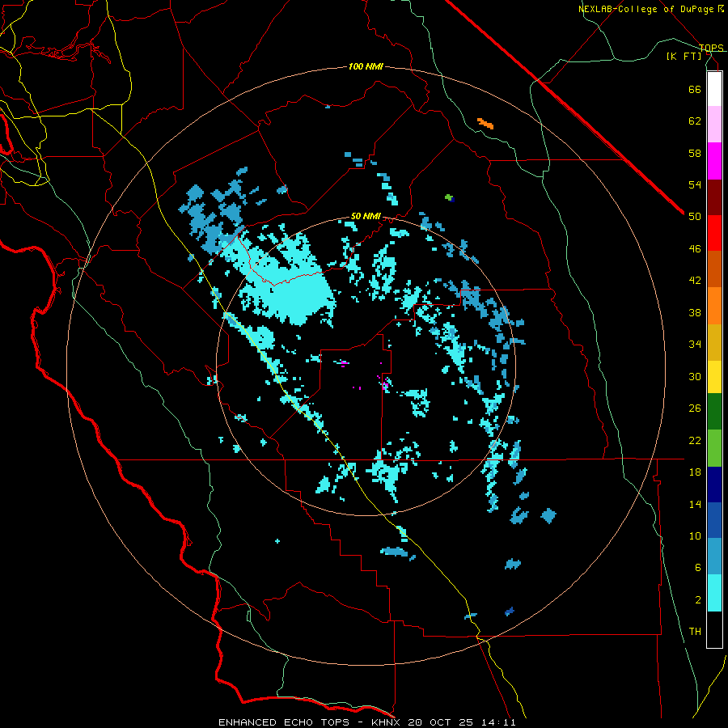This screenshot has height=728, width=728.
Task: Click the TOPS legend title
Action: pos(711,48)
